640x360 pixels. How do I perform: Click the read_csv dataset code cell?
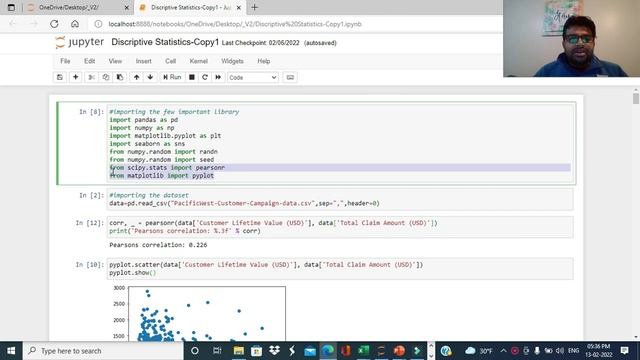pos(340,200)
